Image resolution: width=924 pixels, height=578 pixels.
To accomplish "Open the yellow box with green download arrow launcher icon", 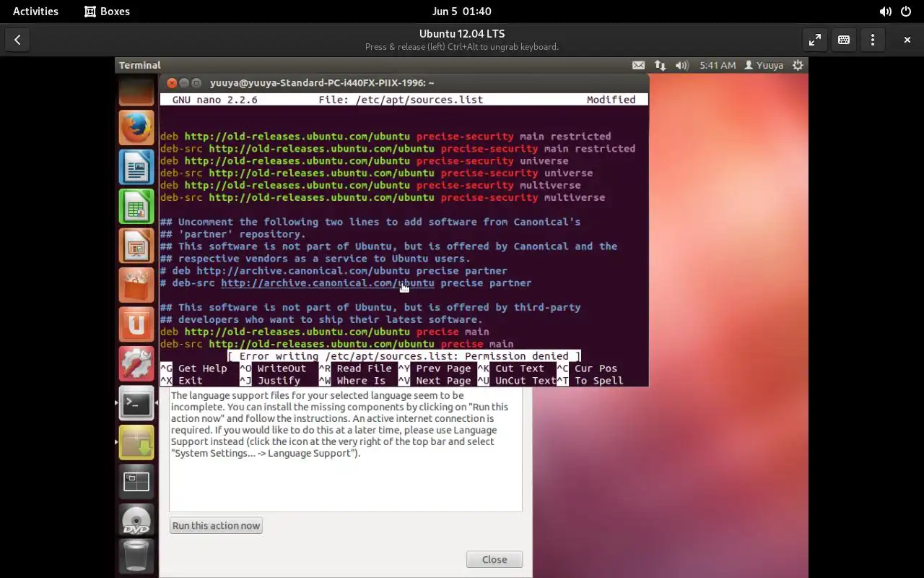I will pos(136,442).
